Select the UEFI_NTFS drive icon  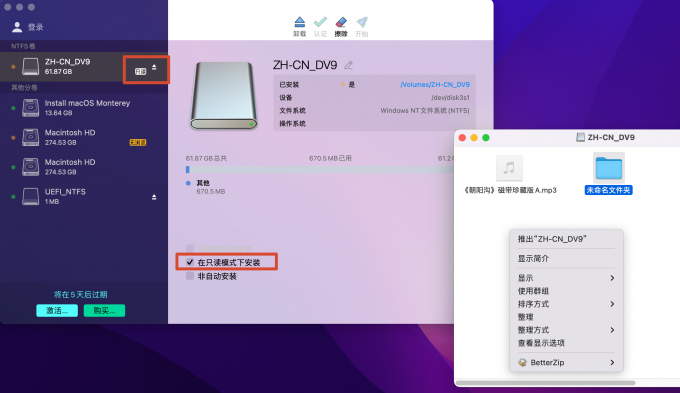pos(30,196)
